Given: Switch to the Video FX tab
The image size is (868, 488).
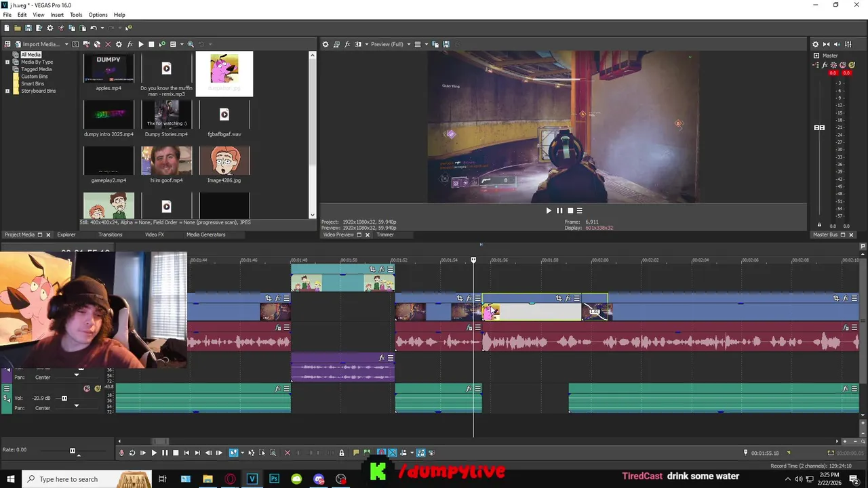Looking at the screenshot, I should tap(154, 235).
